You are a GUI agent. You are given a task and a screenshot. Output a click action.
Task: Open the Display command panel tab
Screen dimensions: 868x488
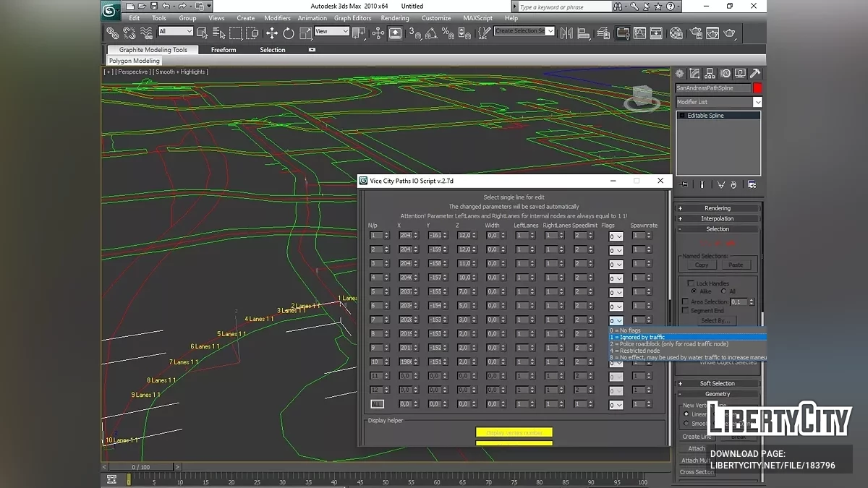(740, 73)
